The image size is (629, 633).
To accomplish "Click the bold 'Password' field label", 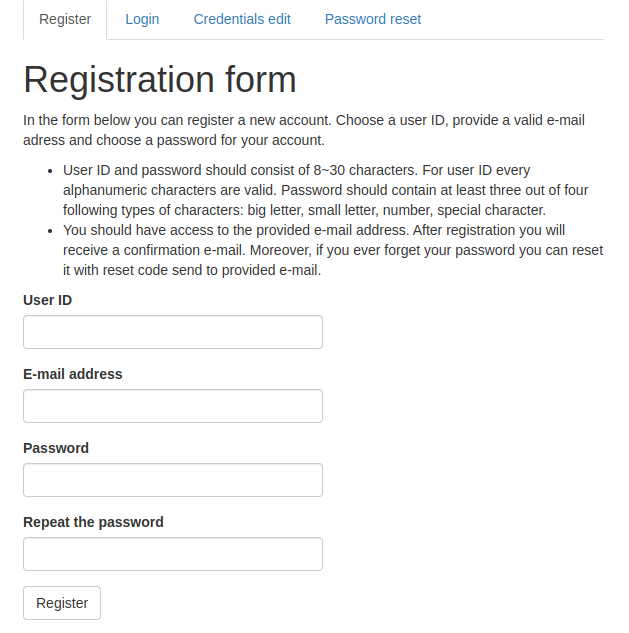I will coord(56,448).
